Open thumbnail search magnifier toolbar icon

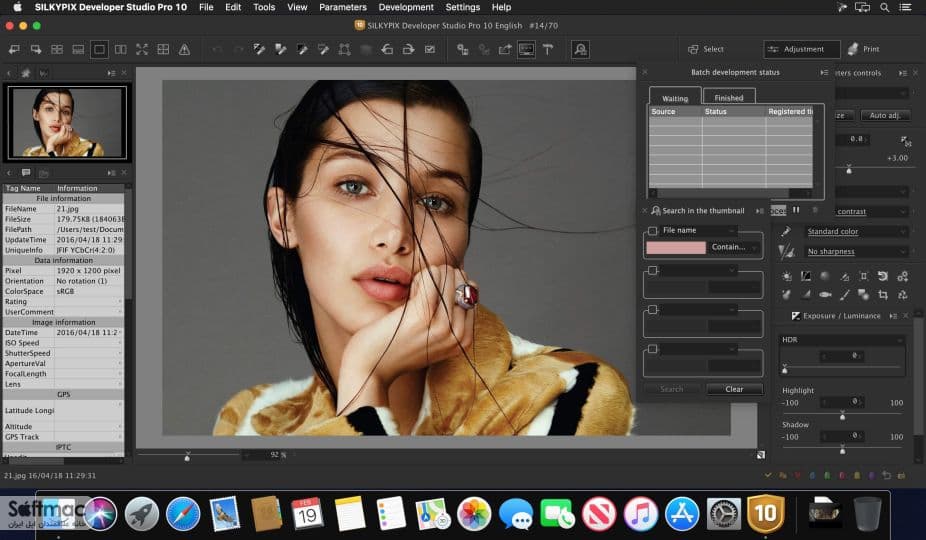click(581, 50)
